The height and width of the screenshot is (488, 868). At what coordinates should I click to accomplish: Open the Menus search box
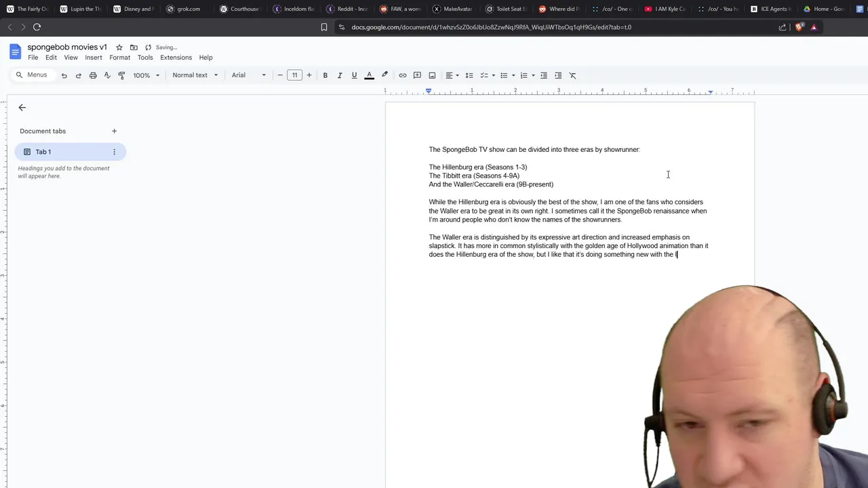32,75
